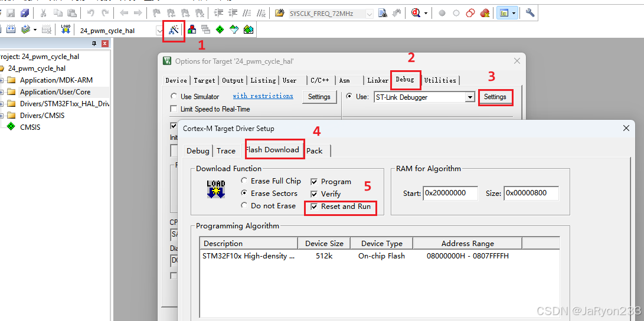Click Settings button next to ST-Link Debugger

[x=495, y=97]
